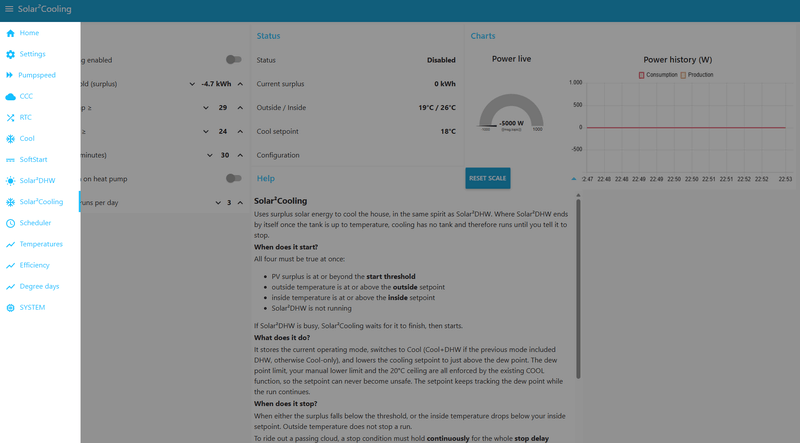Click the SYSTEM sidebar link

[40, 307]
